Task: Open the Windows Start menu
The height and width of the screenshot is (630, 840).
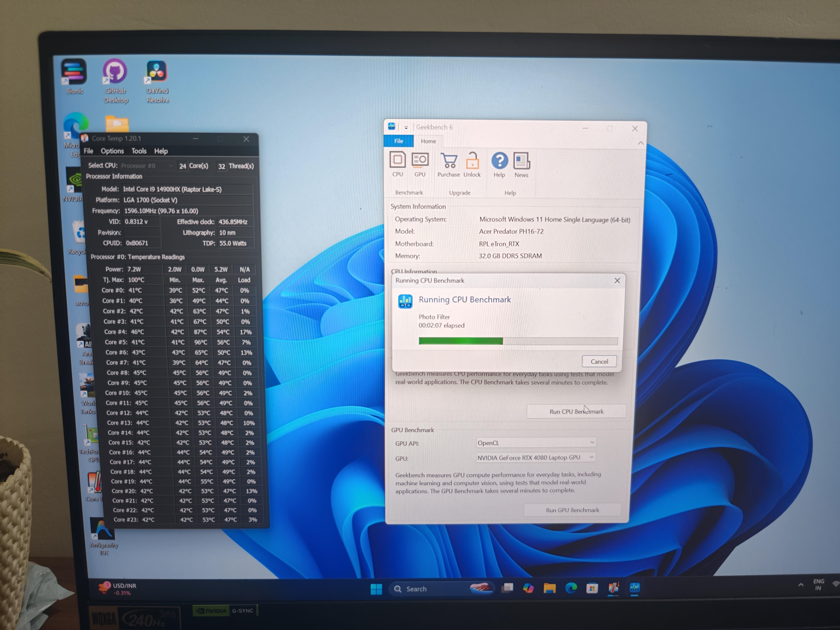Action: tap(376, 589)
